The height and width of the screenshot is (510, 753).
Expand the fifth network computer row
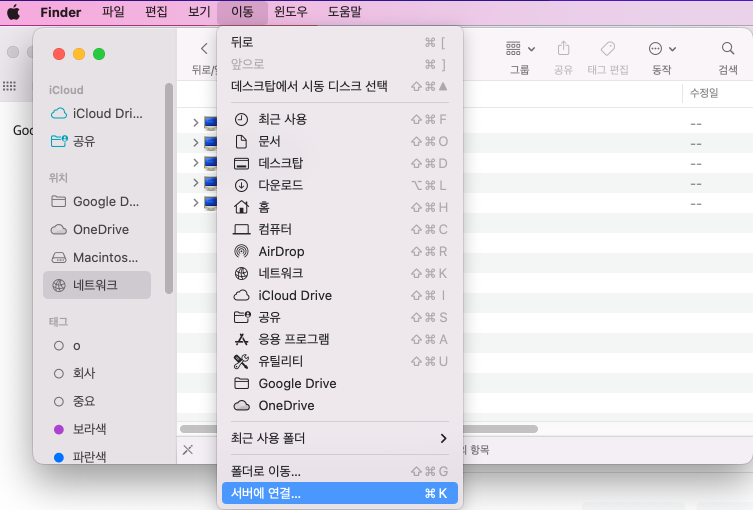tap(195, 203)
